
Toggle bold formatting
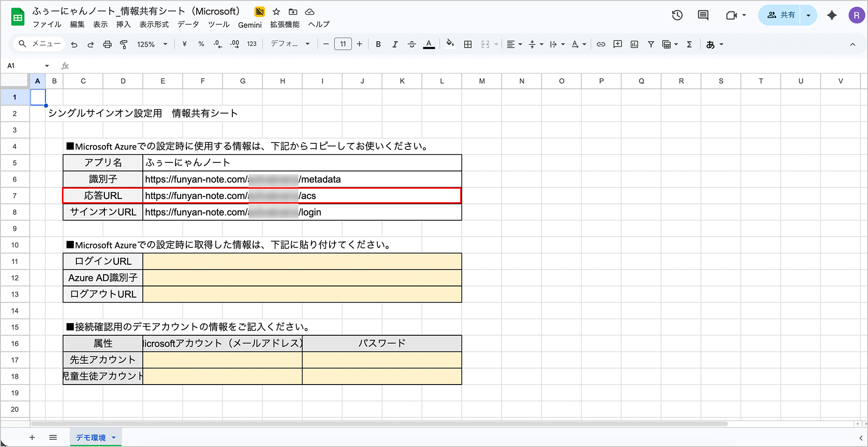click(x=378, y=44)
